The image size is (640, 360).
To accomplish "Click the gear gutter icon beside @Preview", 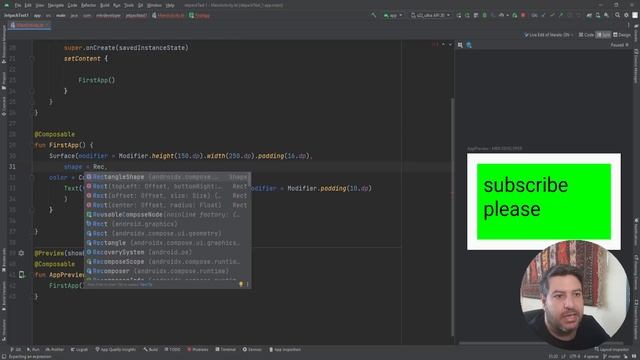I will tap(21, 253).
